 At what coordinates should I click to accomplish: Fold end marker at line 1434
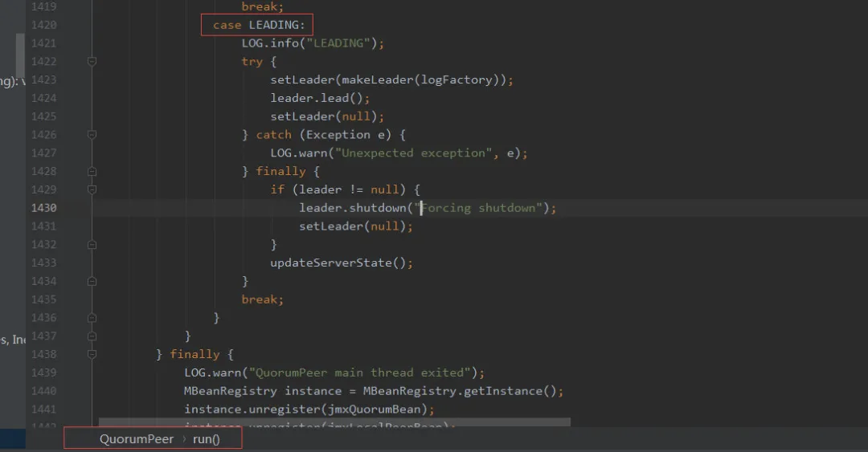92,281
